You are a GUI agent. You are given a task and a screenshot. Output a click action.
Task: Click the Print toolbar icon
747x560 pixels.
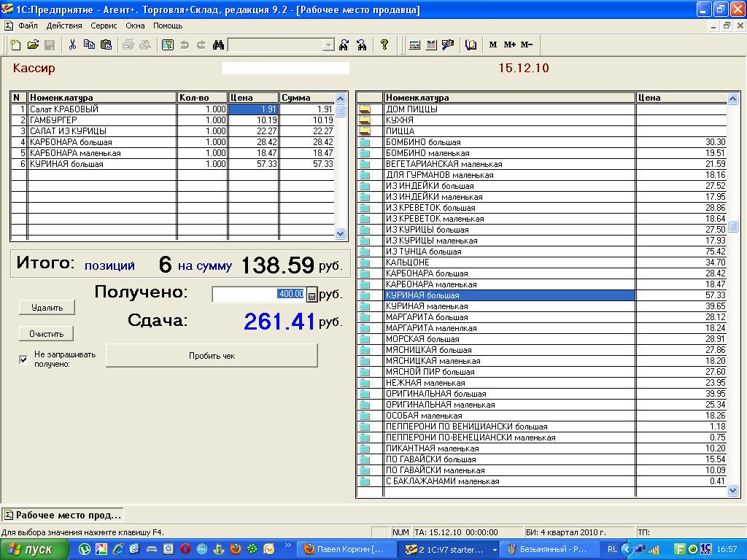click(x=128, y=44)
